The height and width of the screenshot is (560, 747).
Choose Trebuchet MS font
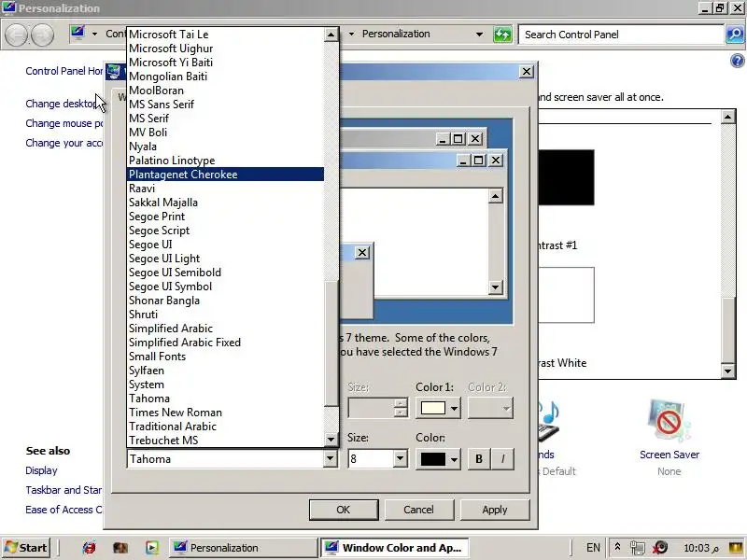point(226,441)
